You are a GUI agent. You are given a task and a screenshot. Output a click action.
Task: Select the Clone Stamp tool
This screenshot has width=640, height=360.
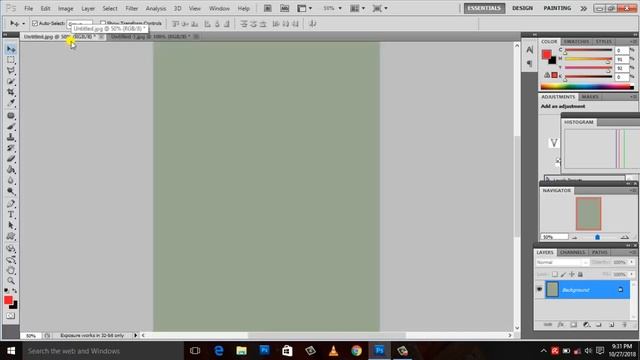point(11,137)
